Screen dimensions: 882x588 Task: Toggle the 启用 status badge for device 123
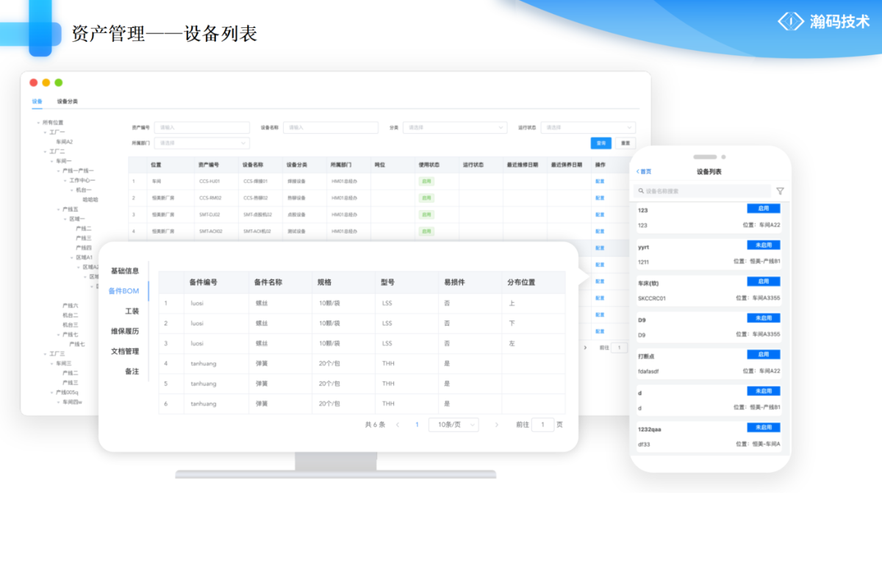(x=764, y=208)
